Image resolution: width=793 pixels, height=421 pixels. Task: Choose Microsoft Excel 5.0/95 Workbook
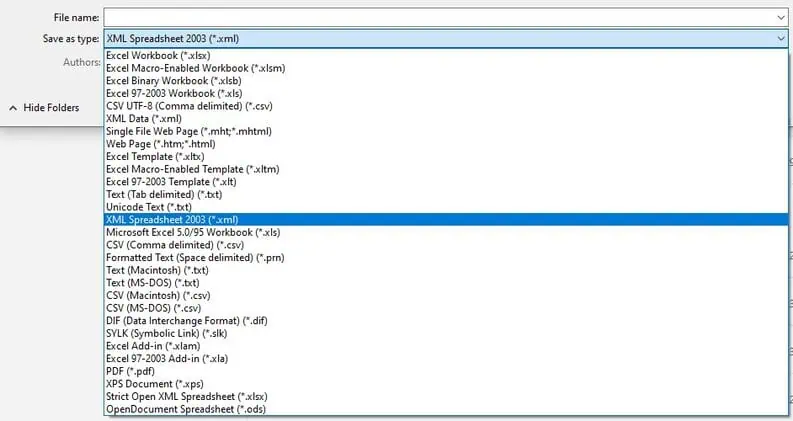(x=446, y=232)
